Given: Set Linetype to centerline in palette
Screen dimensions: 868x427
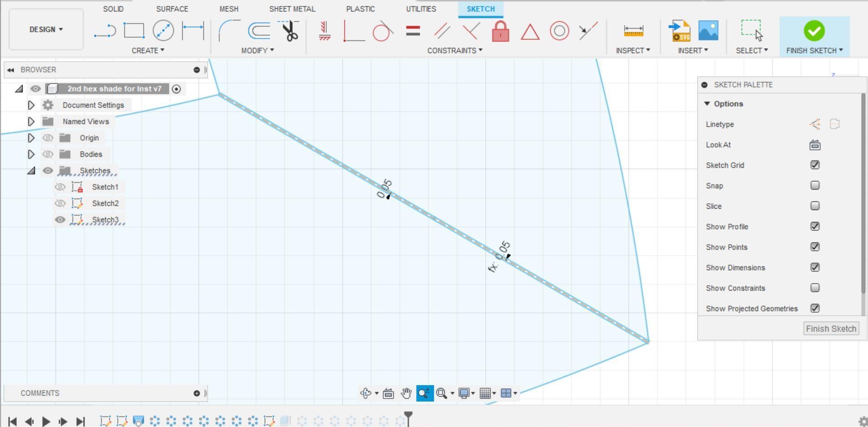Looking at the screenshot, I should (x=835, y=124).
